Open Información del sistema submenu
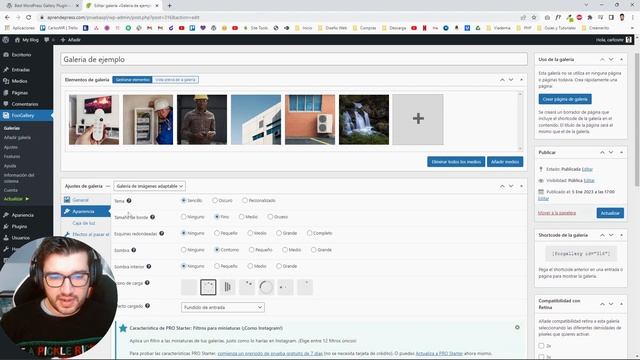This screenshot has height=360, width=640. click(x=19, y=178)
